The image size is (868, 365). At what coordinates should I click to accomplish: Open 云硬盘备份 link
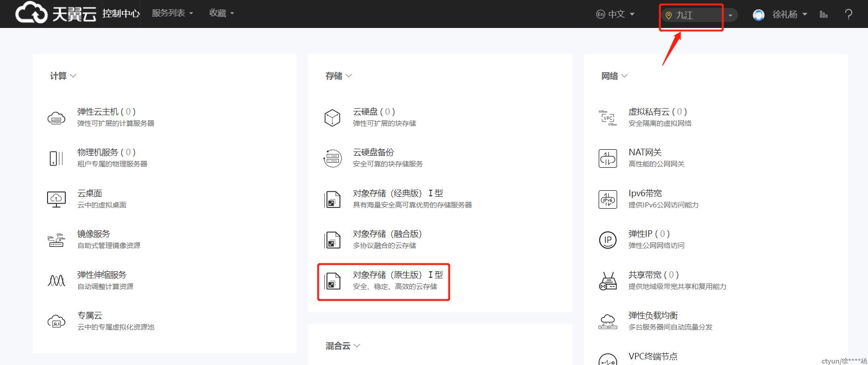pos(373,152)
